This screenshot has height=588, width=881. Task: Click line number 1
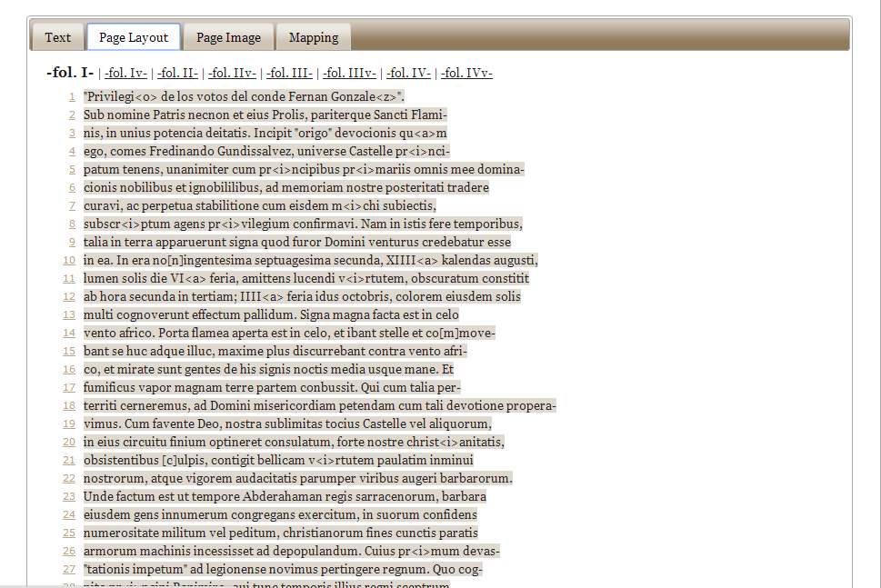pyautogui.click(x=72, y=97)
